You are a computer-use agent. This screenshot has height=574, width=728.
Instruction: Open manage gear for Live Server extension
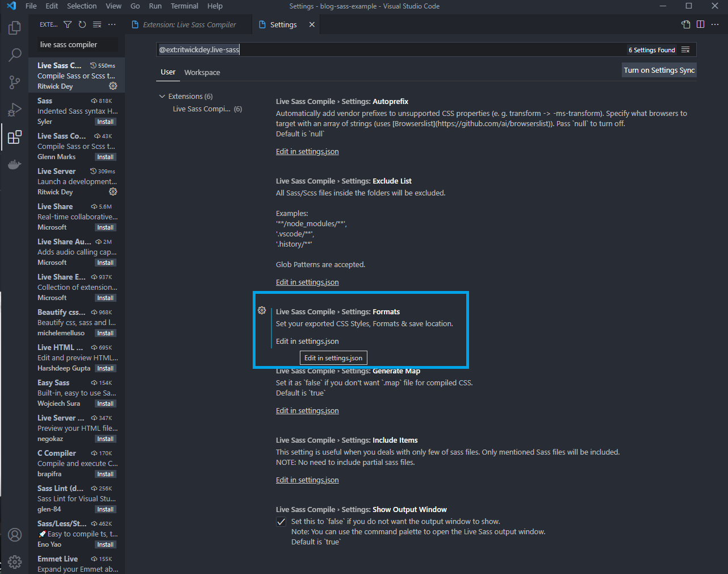(x=113, y=192)
